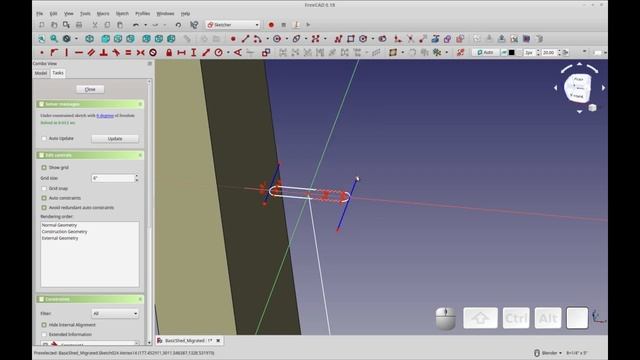Select the radius constraint tool
The width and height of the screenshot is (640, 360).
[218, 53]
